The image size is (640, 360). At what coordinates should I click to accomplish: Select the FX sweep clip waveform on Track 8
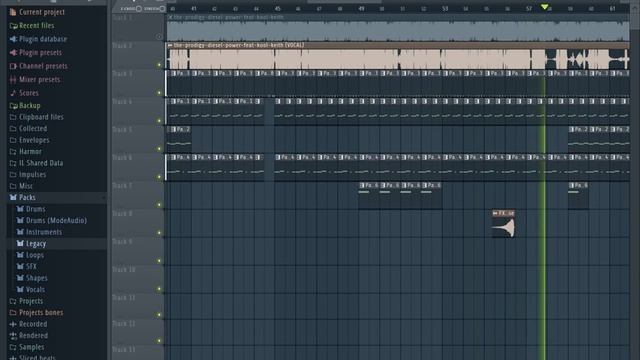tap(504, 228)
